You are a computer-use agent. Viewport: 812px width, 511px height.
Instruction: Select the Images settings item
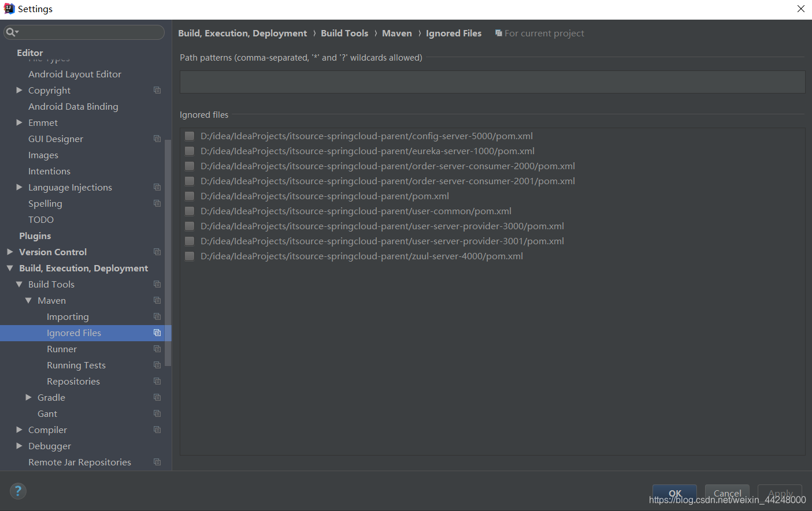pyautogui.click(x=43, y=155)
